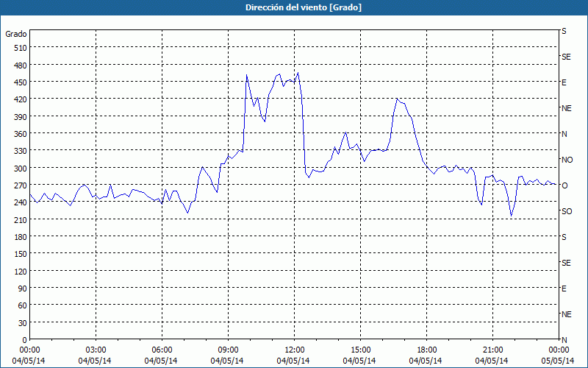This screenshot has width=588, height=368.
Task: Pick the 390 y-axis value
Action: coord(21,117)
